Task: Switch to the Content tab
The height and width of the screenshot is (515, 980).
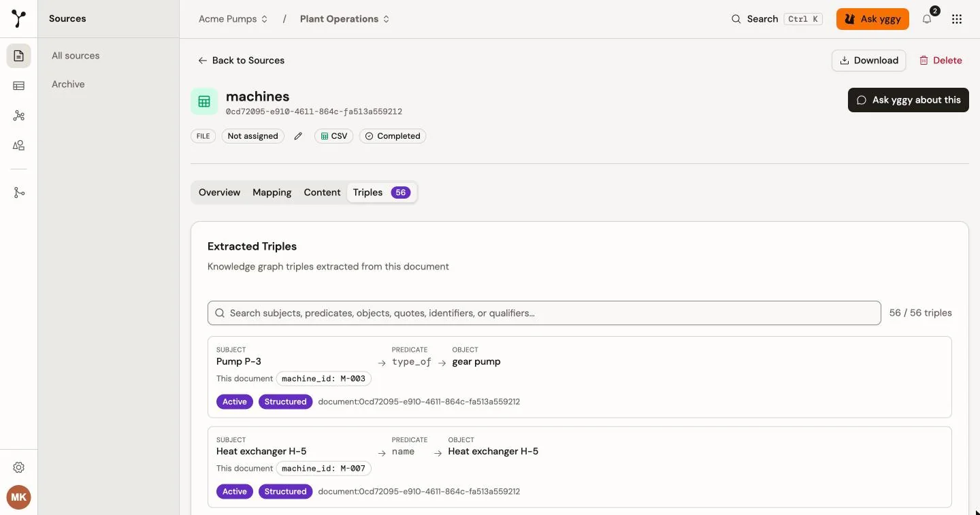Action: [x=322, y=193]
